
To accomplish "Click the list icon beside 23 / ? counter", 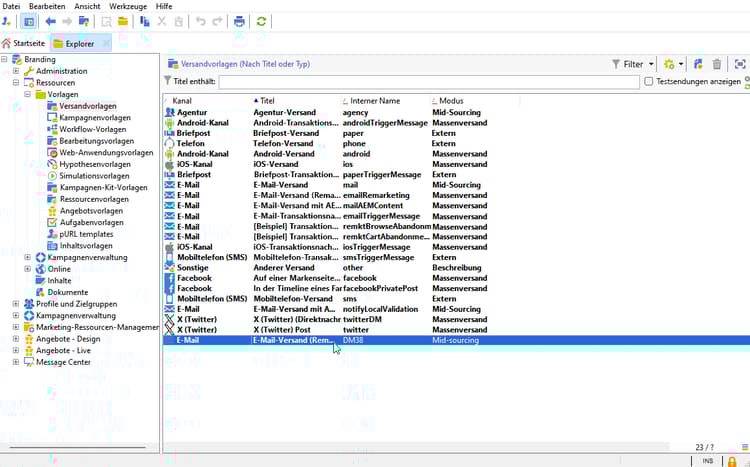I will 745,447.
